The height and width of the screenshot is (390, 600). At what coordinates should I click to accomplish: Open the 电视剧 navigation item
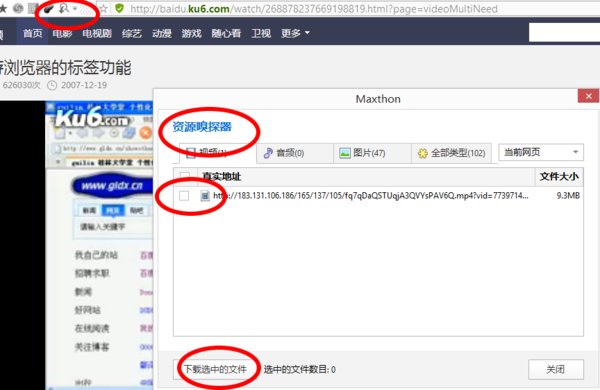[97, 33]
